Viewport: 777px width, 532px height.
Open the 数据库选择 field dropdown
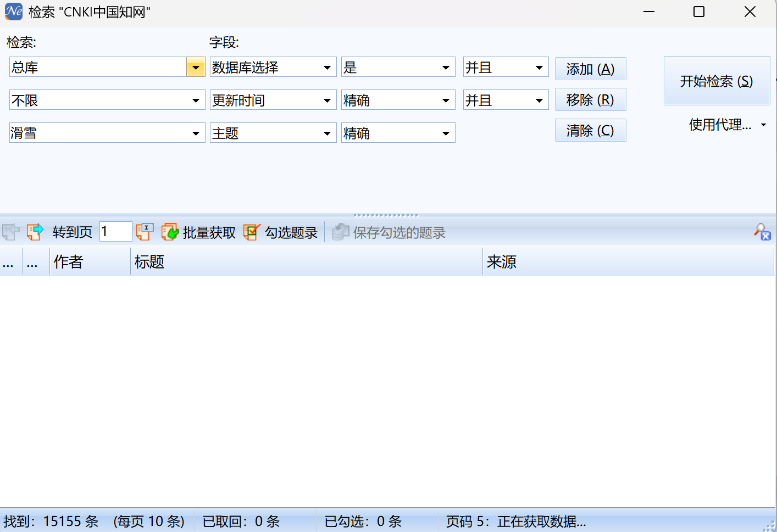coord(327,68)
